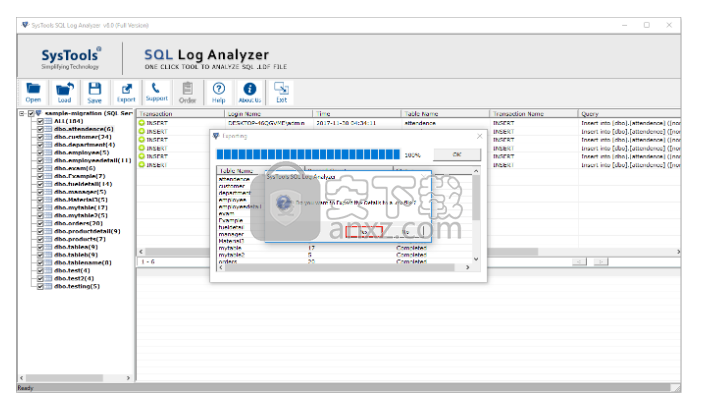Click the table icon beside dbo.manager(5)
The width and height of the screenshot is (717, 405).
pos(48,192)
